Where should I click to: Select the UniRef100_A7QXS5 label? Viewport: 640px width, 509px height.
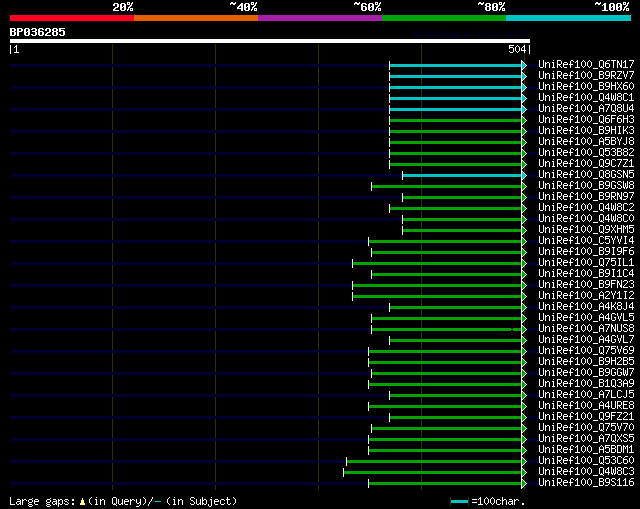586,439
